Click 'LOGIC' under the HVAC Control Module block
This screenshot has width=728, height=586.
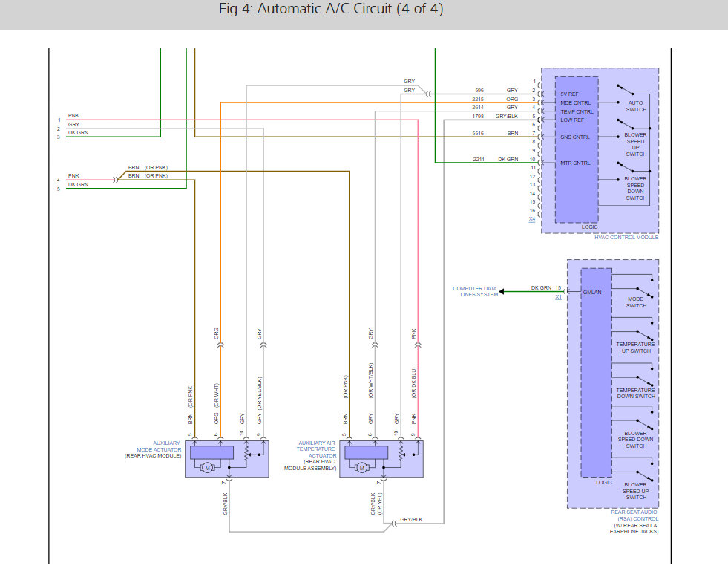click(590, 227)
